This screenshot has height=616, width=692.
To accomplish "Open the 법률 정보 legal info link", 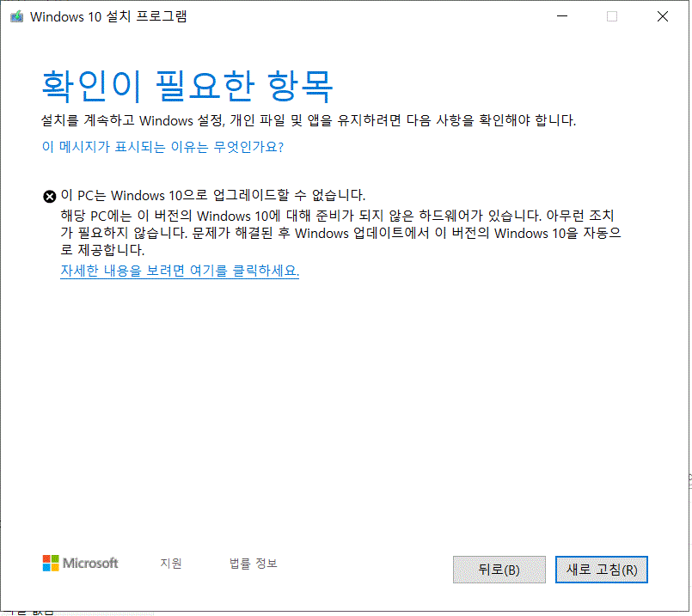I will (254, 563).
